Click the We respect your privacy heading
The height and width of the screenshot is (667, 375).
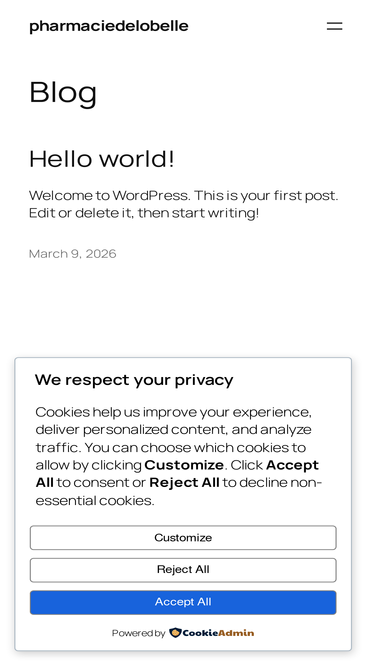coord(134,380)
